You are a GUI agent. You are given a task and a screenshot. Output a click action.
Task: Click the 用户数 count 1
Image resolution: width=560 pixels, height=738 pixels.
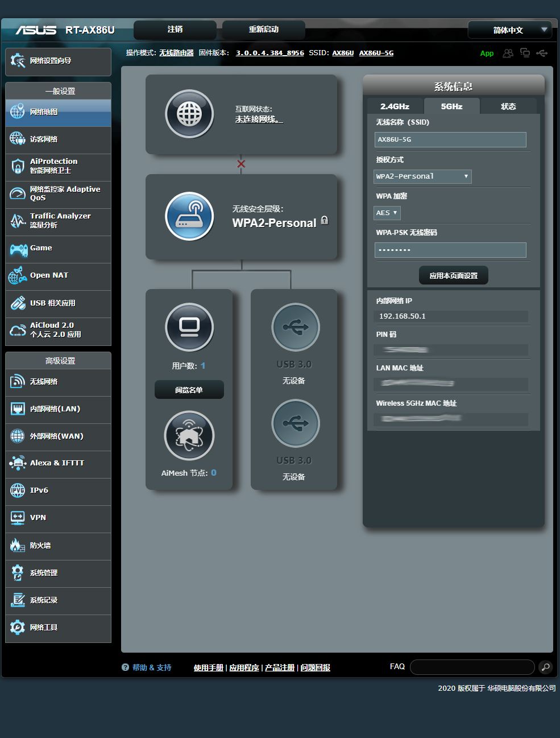pos(203,366)
